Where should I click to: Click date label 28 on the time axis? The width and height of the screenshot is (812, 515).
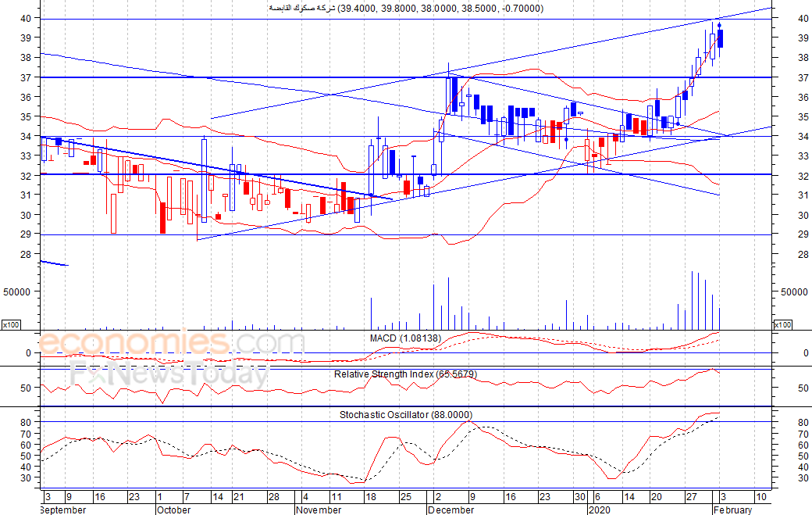(x=273, y=497)
